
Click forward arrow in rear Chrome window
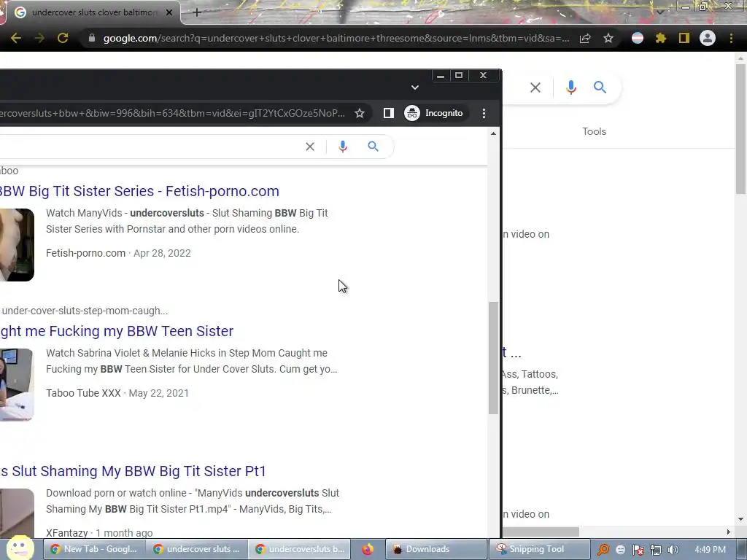coord(39,38)
